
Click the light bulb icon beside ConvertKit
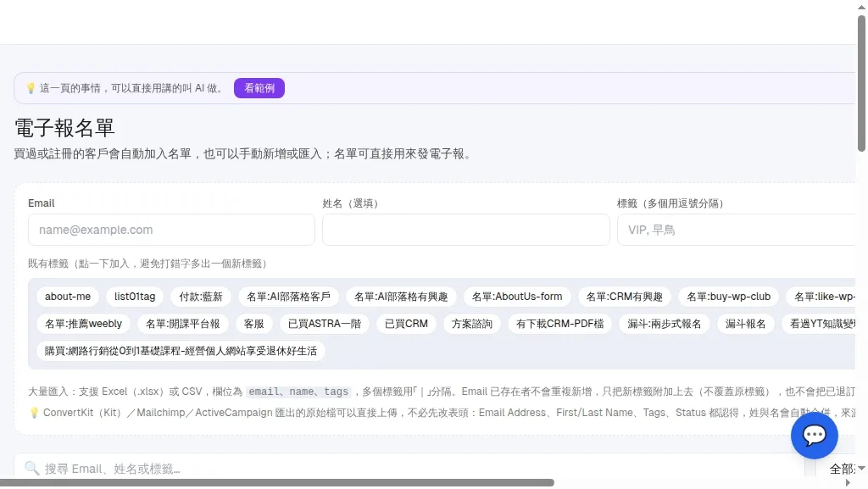[34, 413]
